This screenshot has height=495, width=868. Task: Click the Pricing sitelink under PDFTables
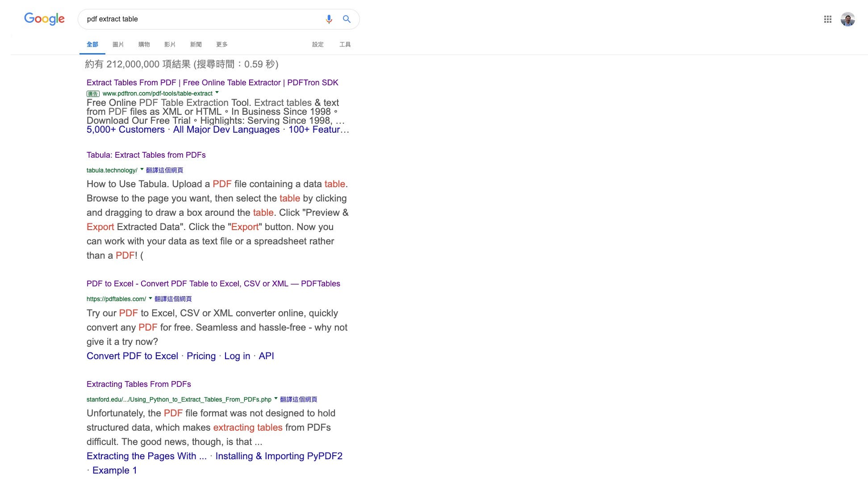pos(201,356)
